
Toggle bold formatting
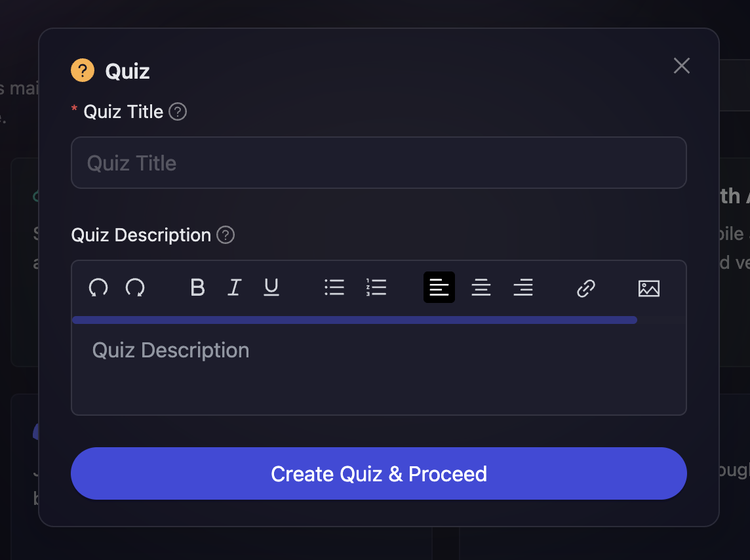tap(197, 287)
